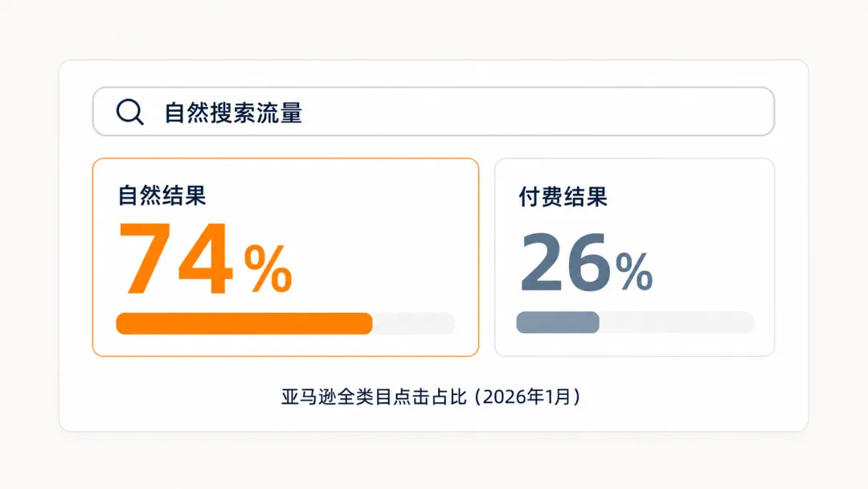Click the 自然搜索流量 search field
Image resolution: width=868 pixels, height=489 pixels.
pos(433,111)
